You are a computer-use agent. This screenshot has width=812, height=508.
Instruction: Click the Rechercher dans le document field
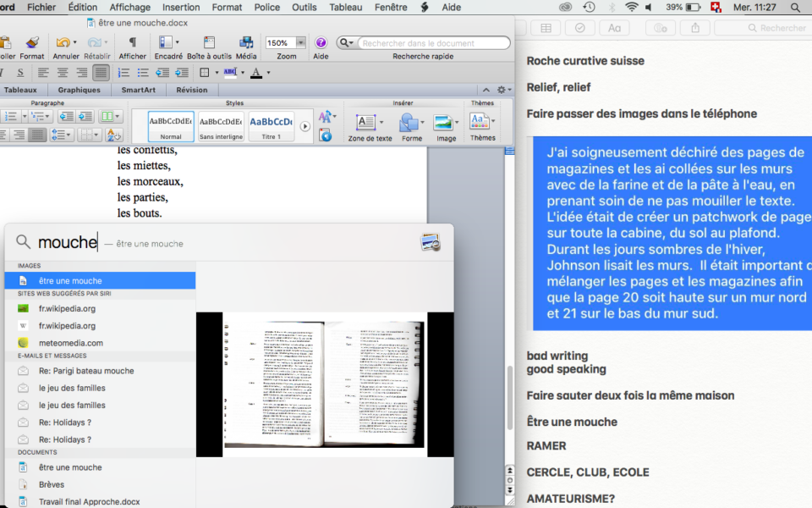click(x=433, y=42)
